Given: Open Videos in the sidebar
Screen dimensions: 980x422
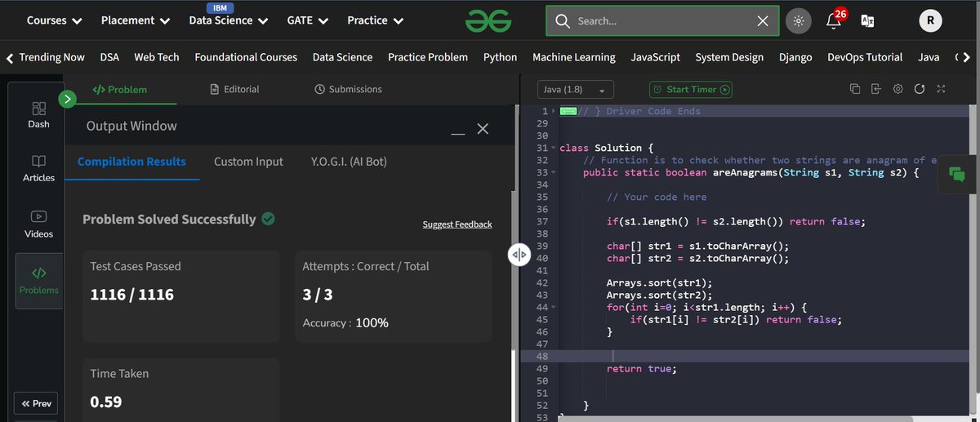Looking at the screenshot, I should coord(38,224).
